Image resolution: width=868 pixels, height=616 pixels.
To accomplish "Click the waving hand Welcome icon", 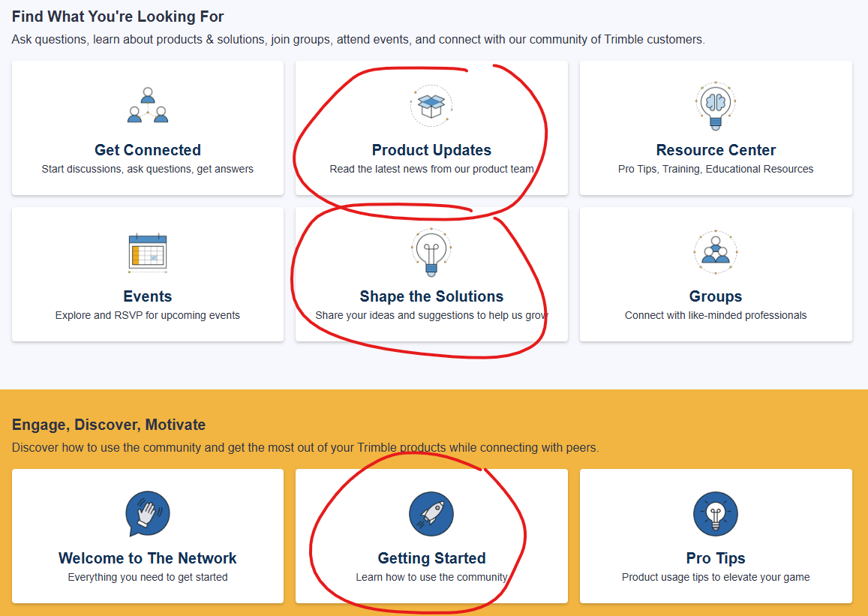I will 148,514.
